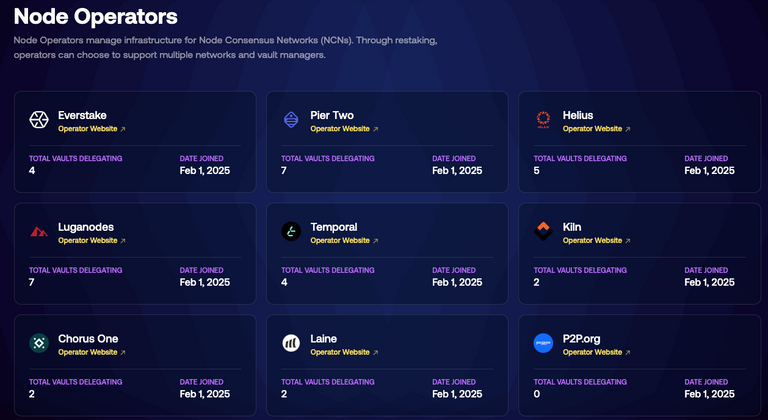Visit Laine's Operator Website link
Image resolution: width=768 pixels, height=420 pixels.
click(x=343, y=353)
